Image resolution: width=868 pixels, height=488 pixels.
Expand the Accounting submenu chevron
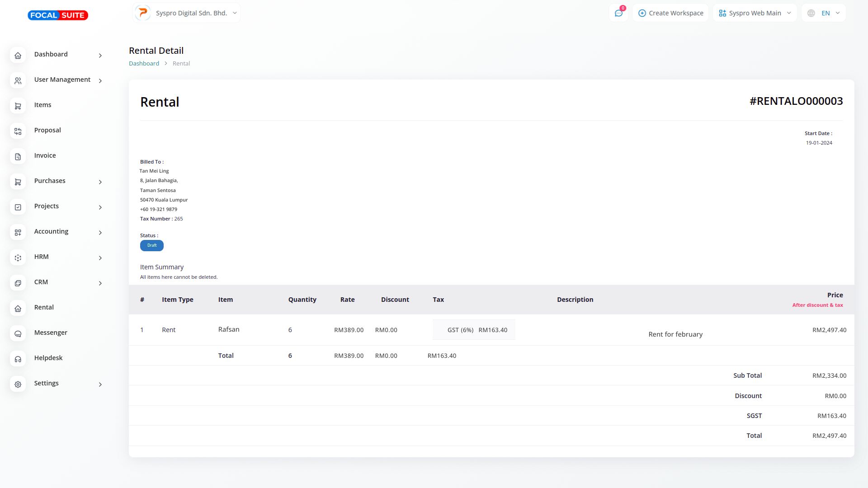click(x=100, y=233)
